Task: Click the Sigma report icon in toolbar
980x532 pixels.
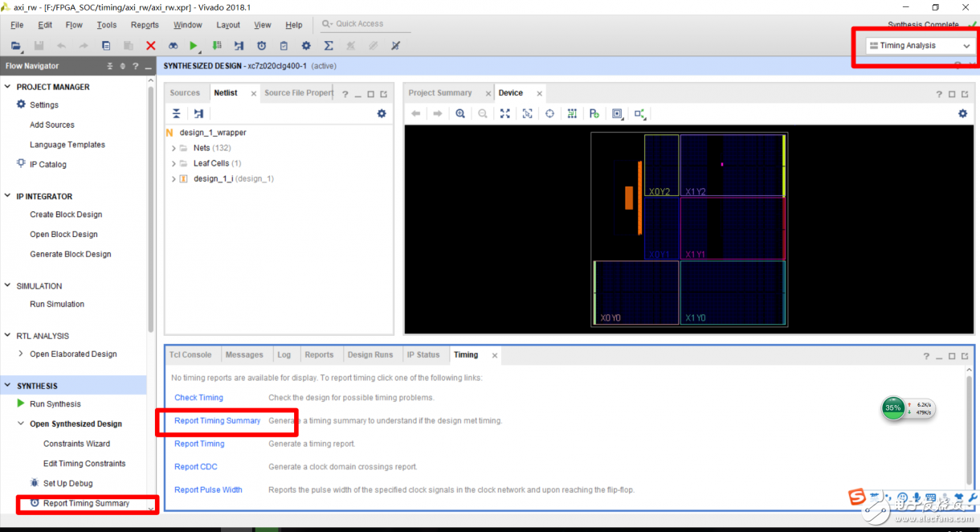Action: 329,46
